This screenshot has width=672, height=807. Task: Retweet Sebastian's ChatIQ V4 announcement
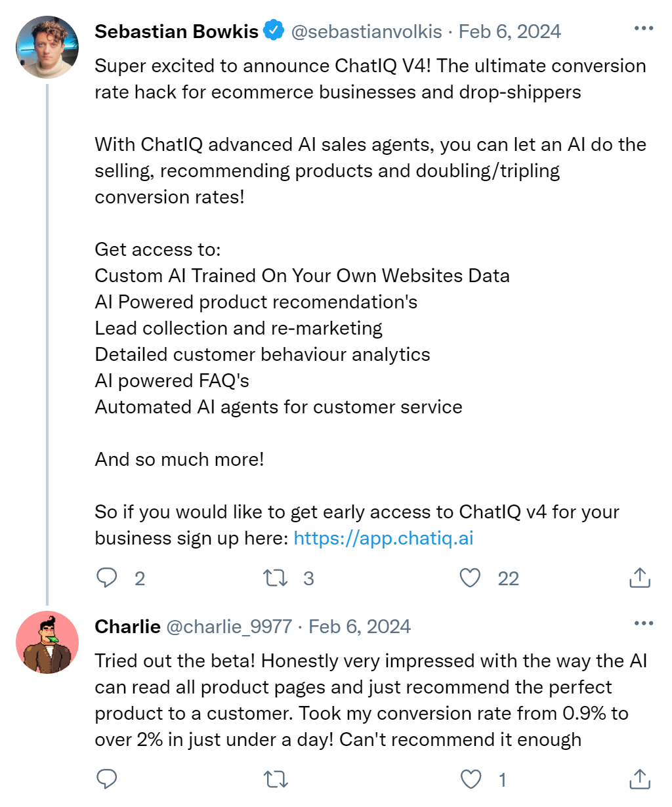coord(276,578)
